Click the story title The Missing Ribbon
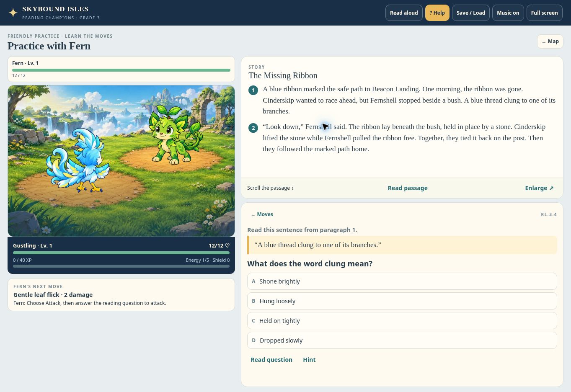The height and width of the screenshot is (392, 571). coord(283,75)
